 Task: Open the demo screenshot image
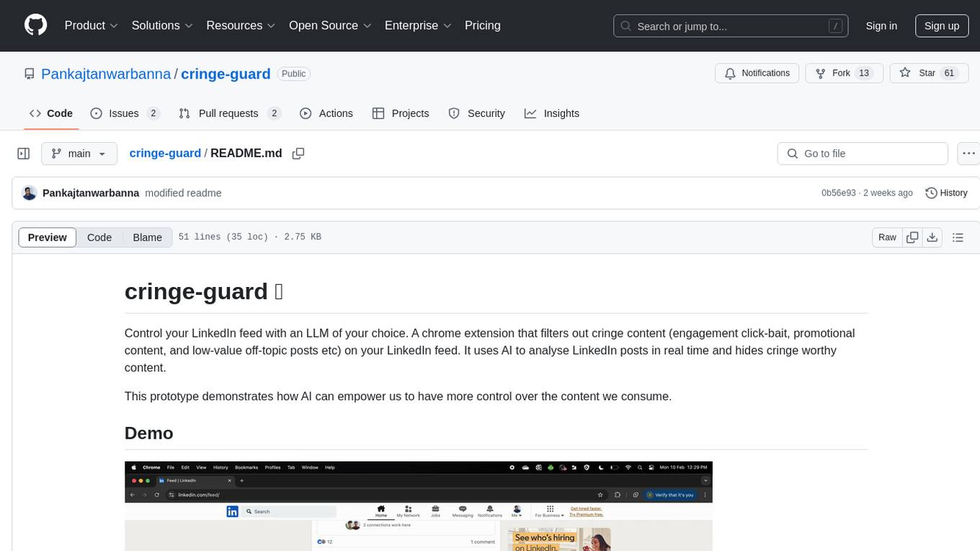(x=419, y=506)
